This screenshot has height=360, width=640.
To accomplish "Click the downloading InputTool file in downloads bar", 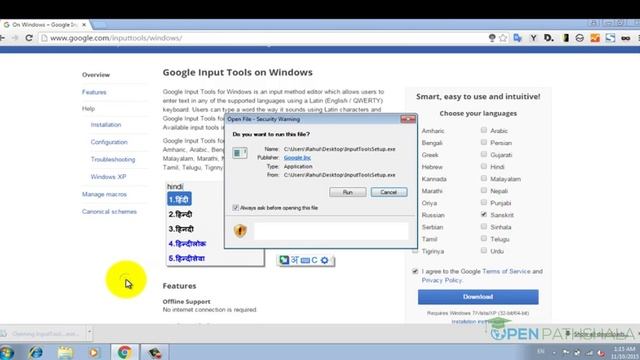I will click(x=43, y=334).
